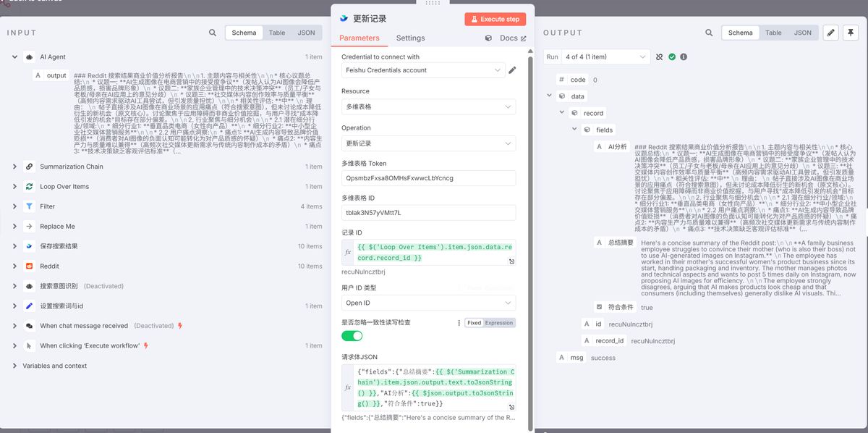The image size is (868, 433).
Task: Click the expand expression arrow under 请求体JSON
Action: point(511,407)
